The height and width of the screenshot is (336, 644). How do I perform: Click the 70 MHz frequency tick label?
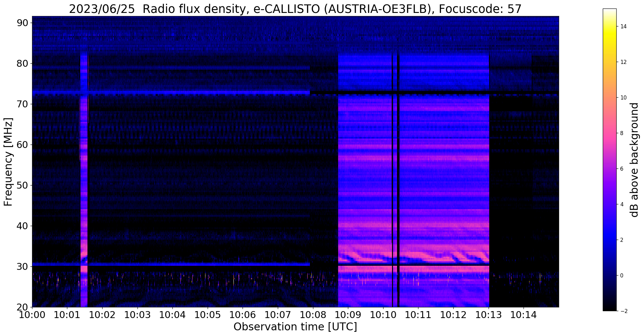tap(22, 104)
